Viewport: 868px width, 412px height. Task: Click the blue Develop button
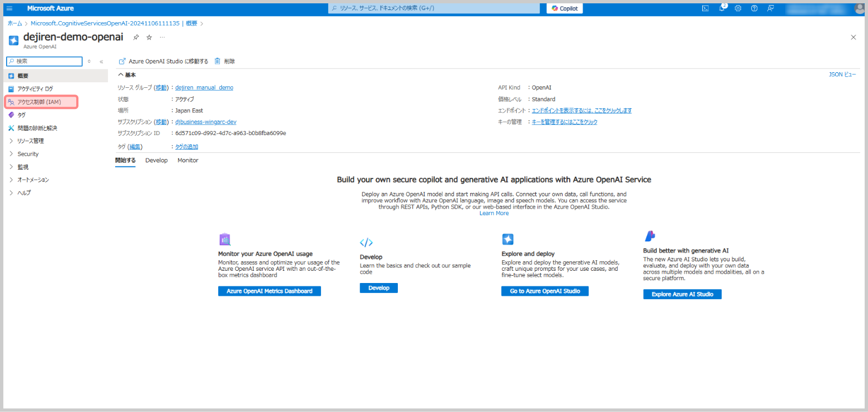coord(379,288)
